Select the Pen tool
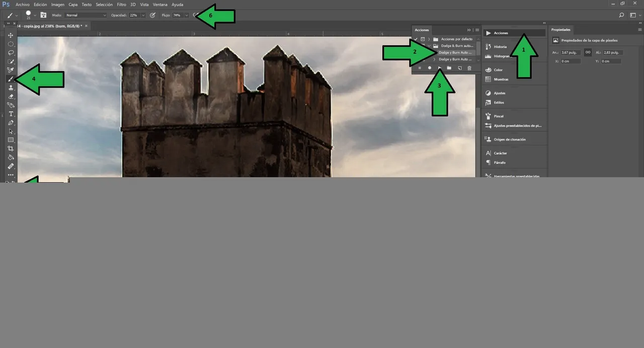Viewport: 644px width, 348px height. click(x=11, y=123)
